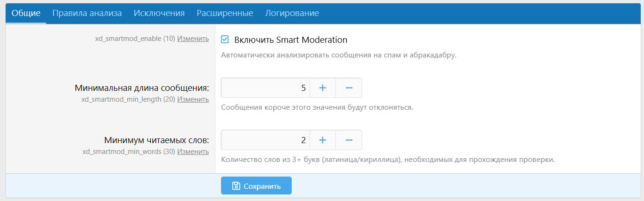Disable the Включить Smart Moderation checkbox
644x201 pixels.
225,40
